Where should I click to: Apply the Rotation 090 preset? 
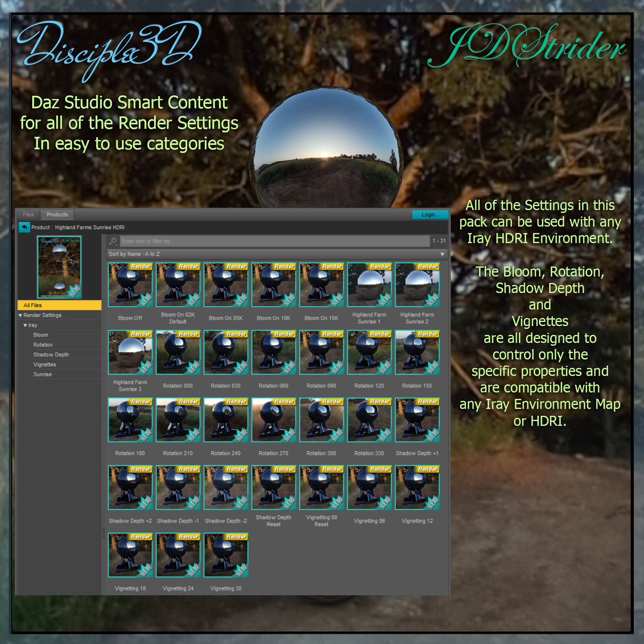tap(322, 353)
